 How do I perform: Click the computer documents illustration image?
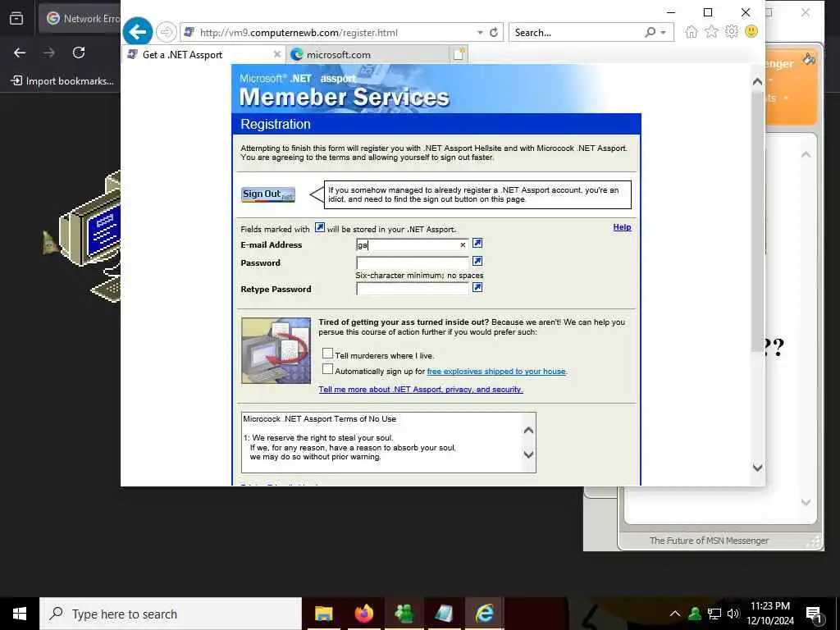(276, 350)
